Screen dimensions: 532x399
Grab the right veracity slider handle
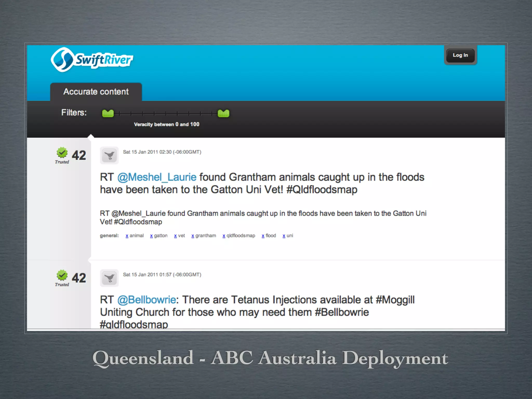(x=223, y=113)
